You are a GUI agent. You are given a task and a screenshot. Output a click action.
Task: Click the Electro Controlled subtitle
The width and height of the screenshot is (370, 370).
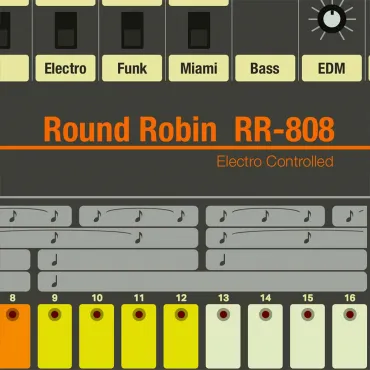click(275, 161)
